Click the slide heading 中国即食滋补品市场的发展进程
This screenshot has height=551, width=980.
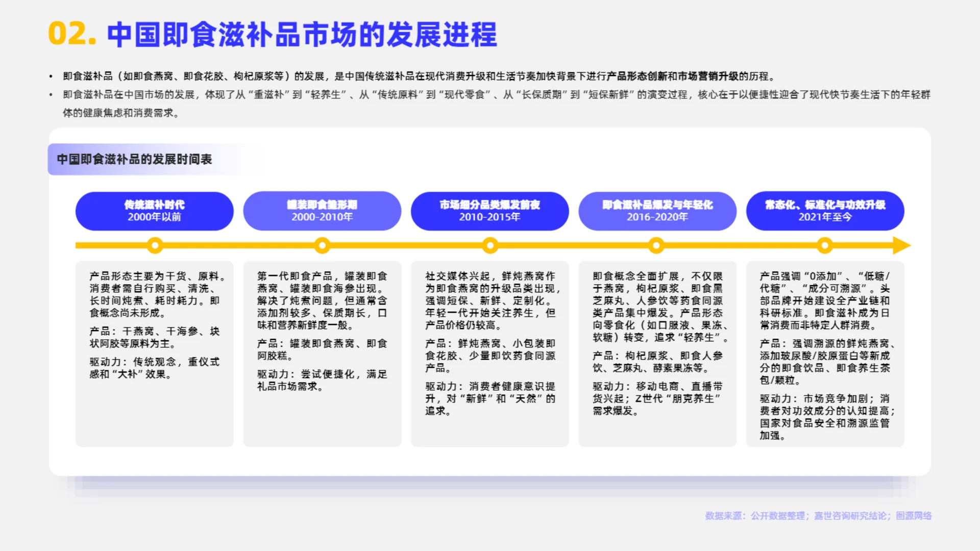(301, 35)
